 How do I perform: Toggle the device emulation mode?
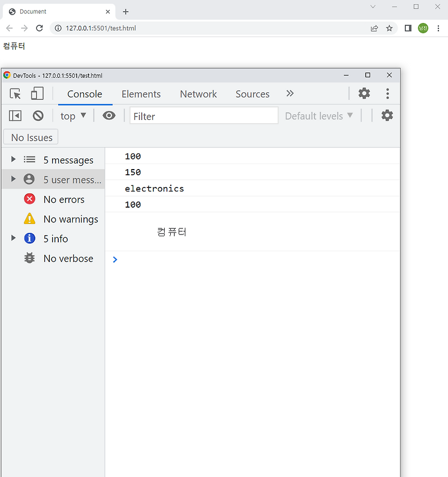[x=37, y=93]
